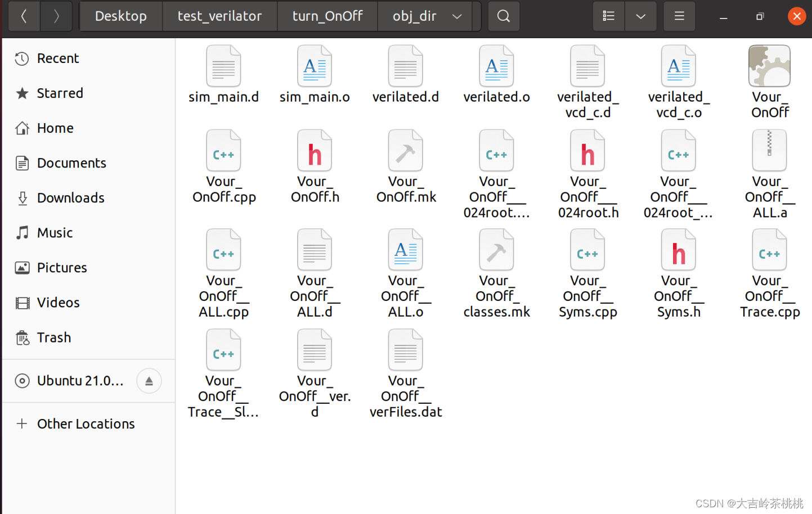Open the hamburger main menu
The width and height of the screenshot is (812, 514).
(679, 16)
